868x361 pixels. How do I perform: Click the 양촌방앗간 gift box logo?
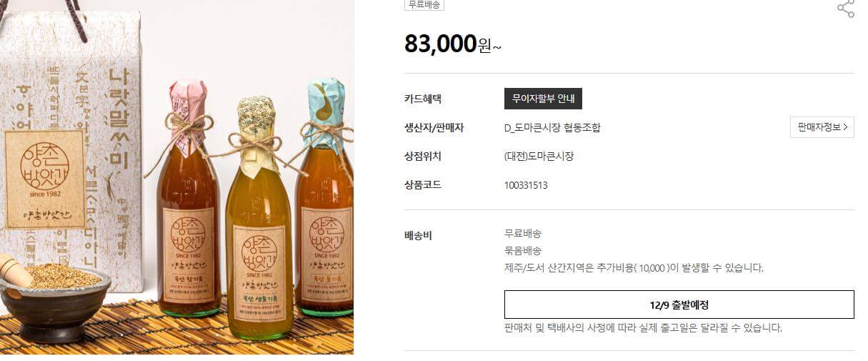pyautogui.click(x=44, y=179)
